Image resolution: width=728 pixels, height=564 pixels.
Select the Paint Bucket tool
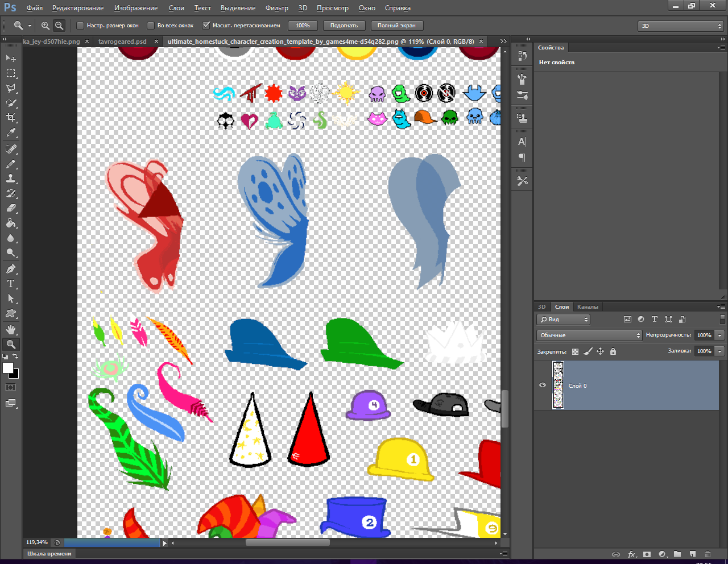pyautogui.click(x=11, y=223)
